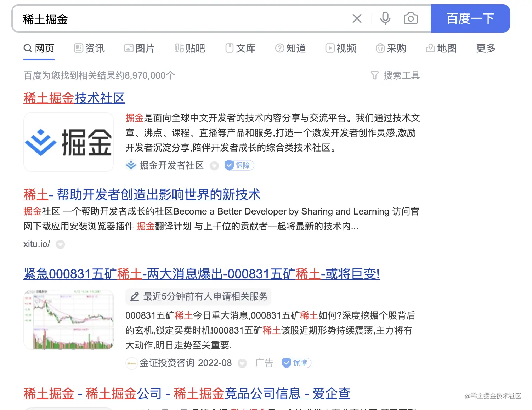
Task: Click the 网页 magnifier icon
Action: 28,48
